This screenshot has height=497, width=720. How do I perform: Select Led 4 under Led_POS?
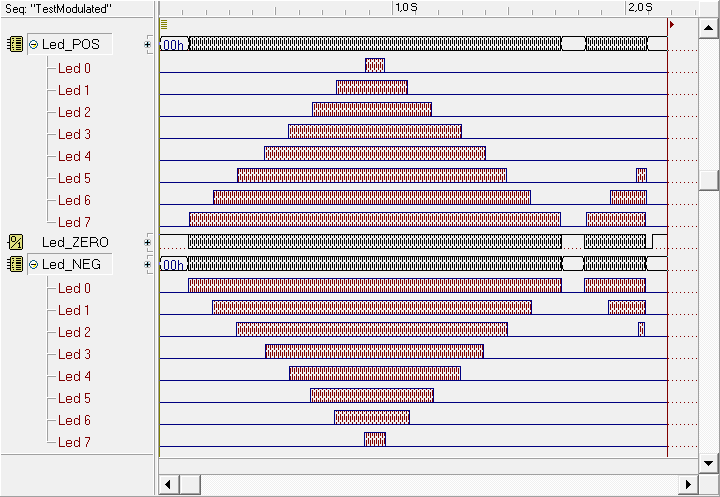click(x=74, y=157)
